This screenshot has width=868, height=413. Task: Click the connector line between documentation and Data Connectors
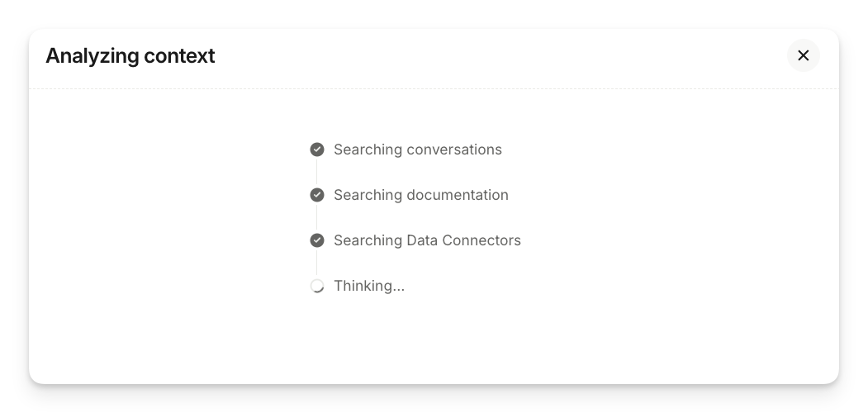coord(317,217)
